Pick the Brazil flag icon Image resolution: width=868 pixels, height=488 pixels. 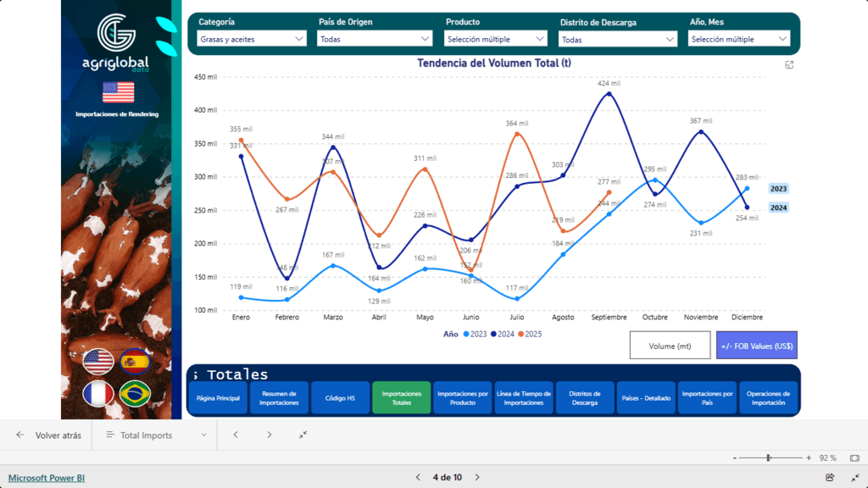point(135,394)
